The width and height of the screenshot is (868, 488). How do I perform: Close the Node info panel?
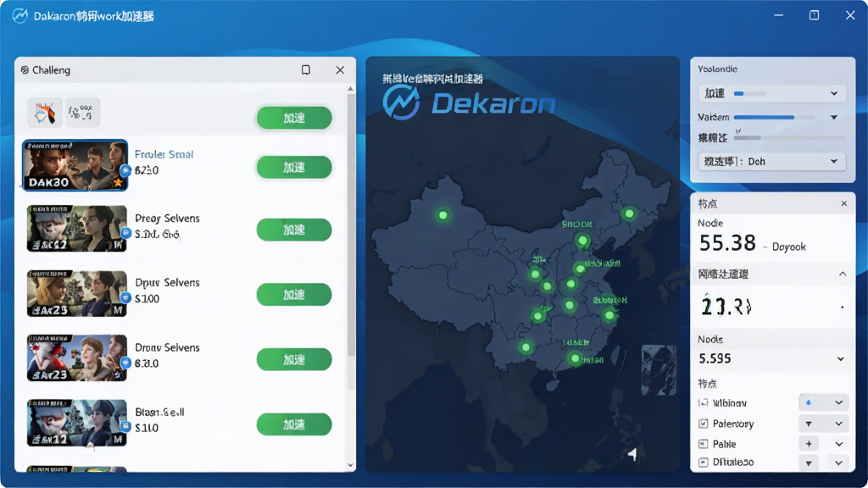(x=843, y=203)
